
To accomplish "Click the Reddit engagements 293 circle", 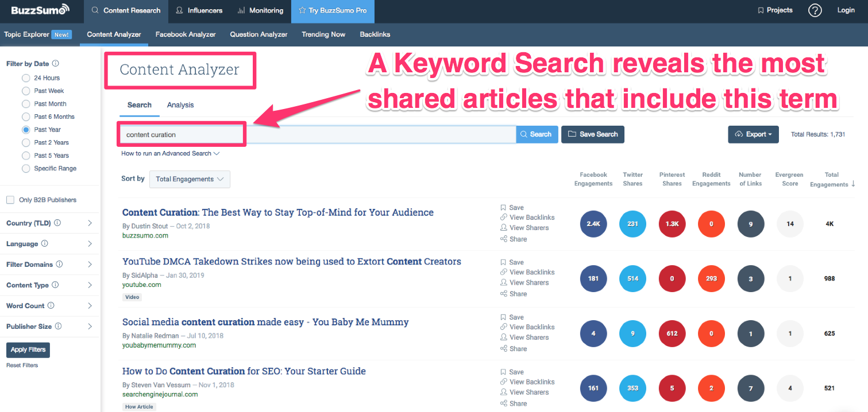I will (711, 278).
